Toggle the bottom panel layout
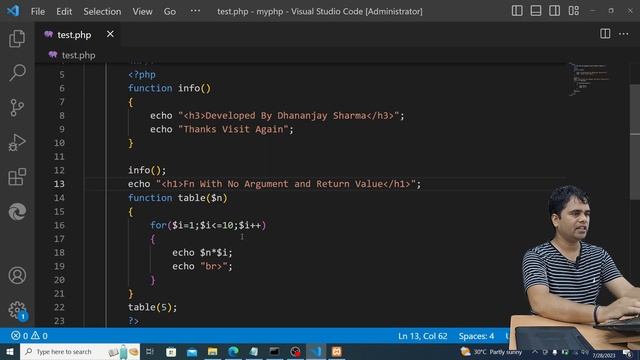This screenshot has width=640, height=360. (x=536, y=11)
